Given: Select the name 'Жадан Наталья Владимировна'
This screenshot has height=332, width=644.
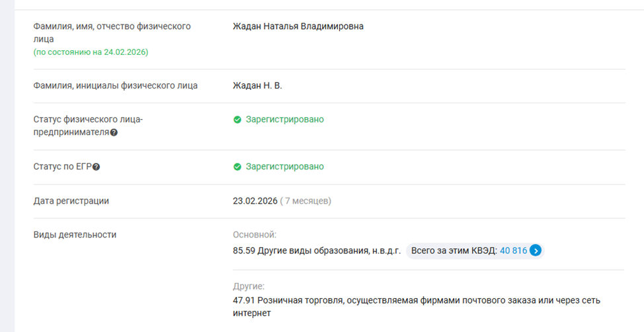Looking at the screenshot, I should 298,26.
